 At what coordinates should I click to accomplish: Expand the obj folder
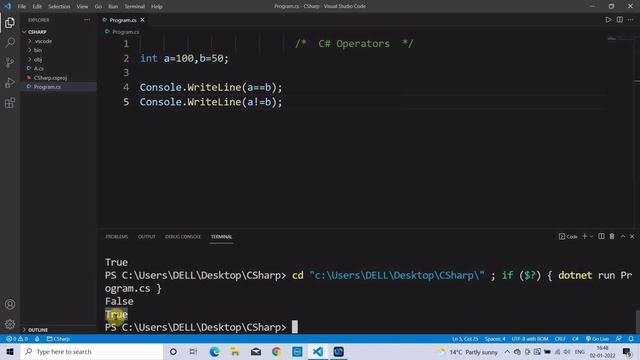coord(59,59)
